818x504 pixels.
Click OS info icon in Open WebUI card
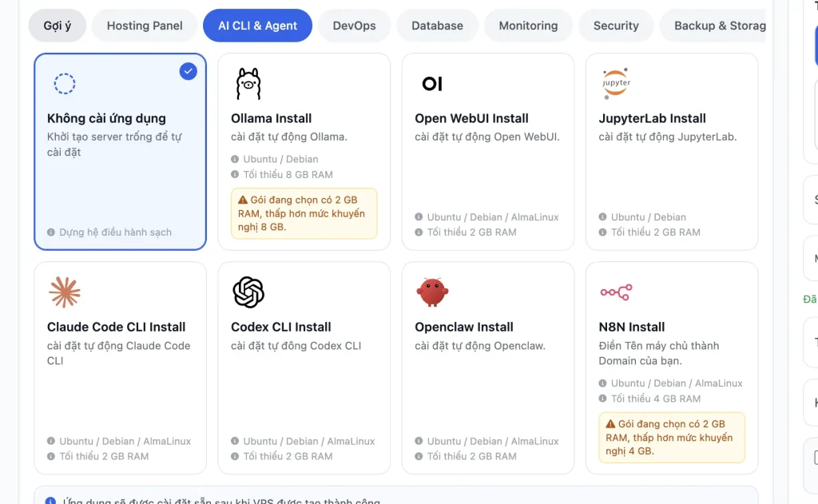coord(419,216)
